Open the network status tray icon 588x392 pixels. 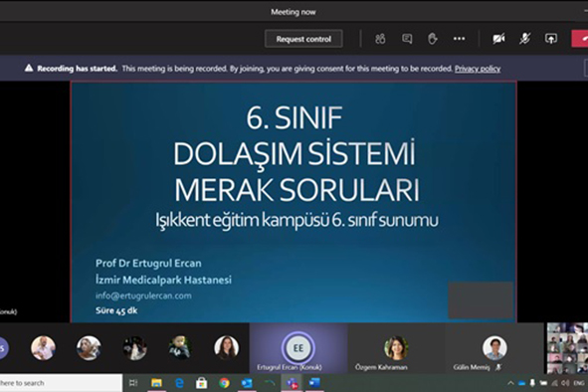554,383
